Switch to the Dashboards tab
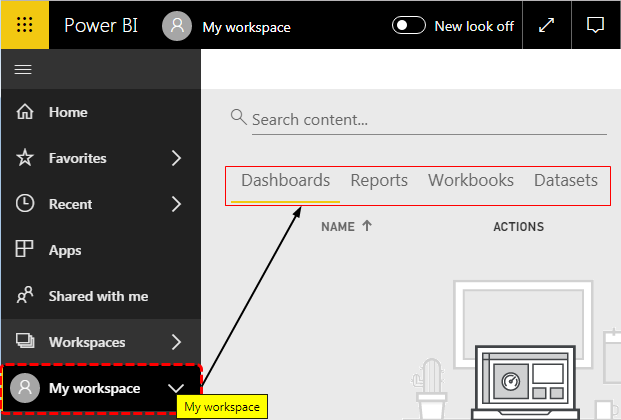621x420 pixels. click(x=286, y=181)
